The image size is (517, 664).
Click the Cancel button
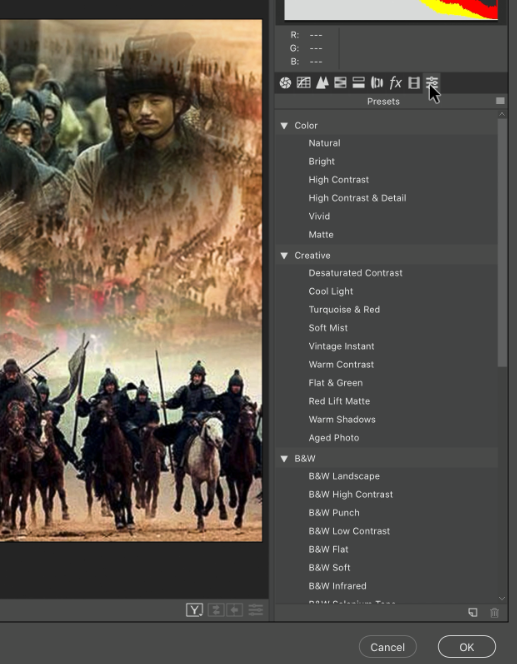coord(387,647)
